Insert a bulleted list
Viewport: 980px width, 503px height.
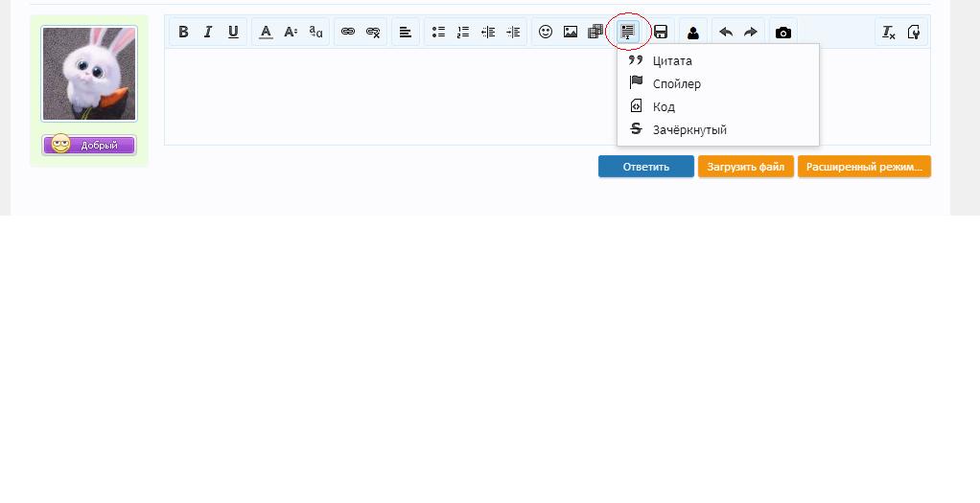point(438,32)
